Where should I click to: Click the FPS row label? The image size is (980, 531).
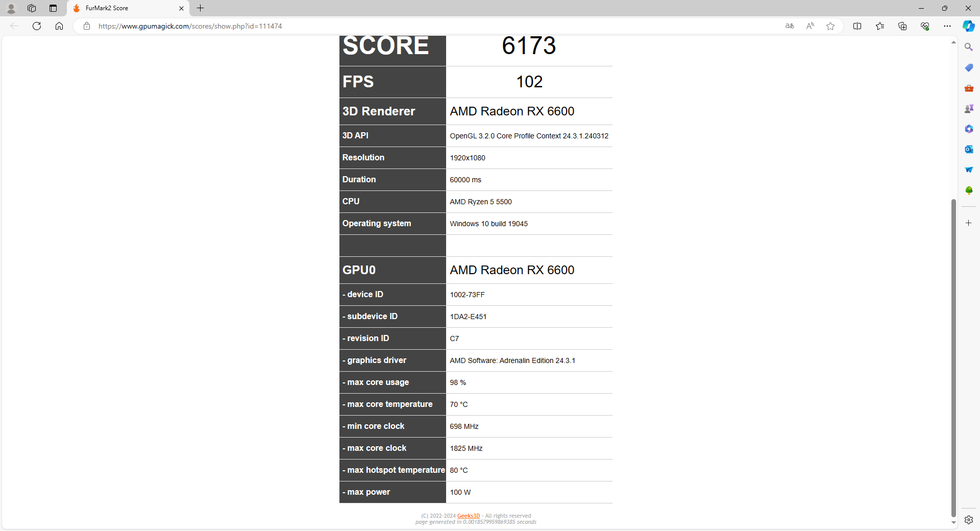point(358,82)
